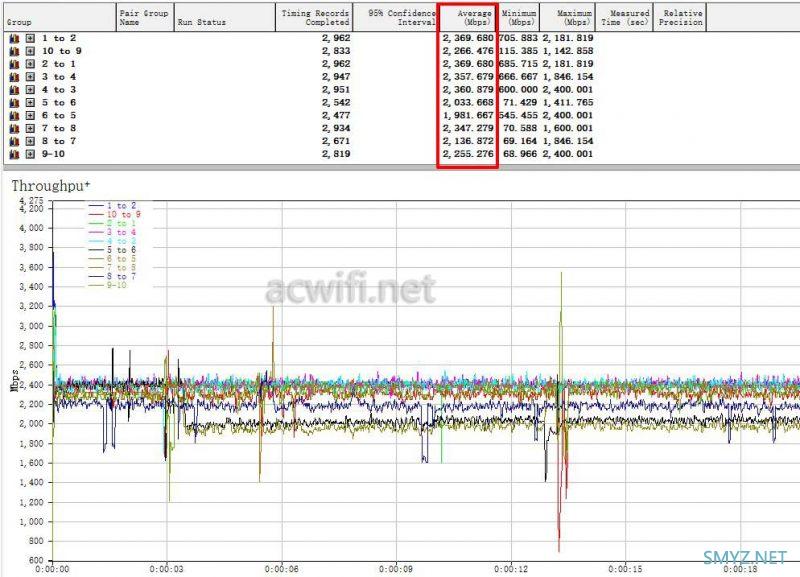Image resolution: width=800 pixels, height=577 pixels.
Task: Click the Timing Records Completed column header
Action: [317, 17]
